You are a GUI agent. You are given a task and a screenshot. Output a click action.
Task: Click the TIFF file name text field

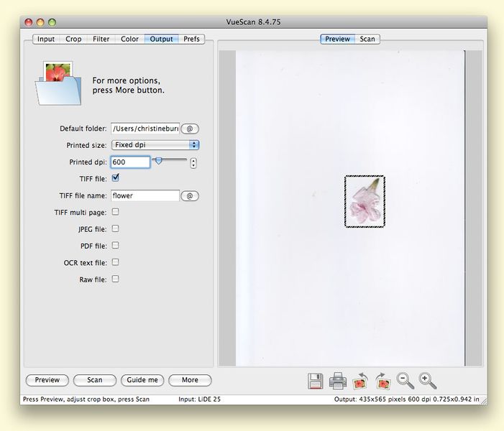pyautogui.click(x=145, y=195)
